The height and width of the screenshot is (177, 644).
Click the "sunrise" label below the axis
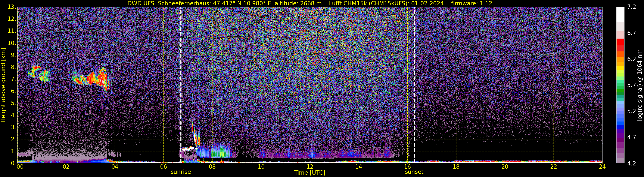(181, 172)
